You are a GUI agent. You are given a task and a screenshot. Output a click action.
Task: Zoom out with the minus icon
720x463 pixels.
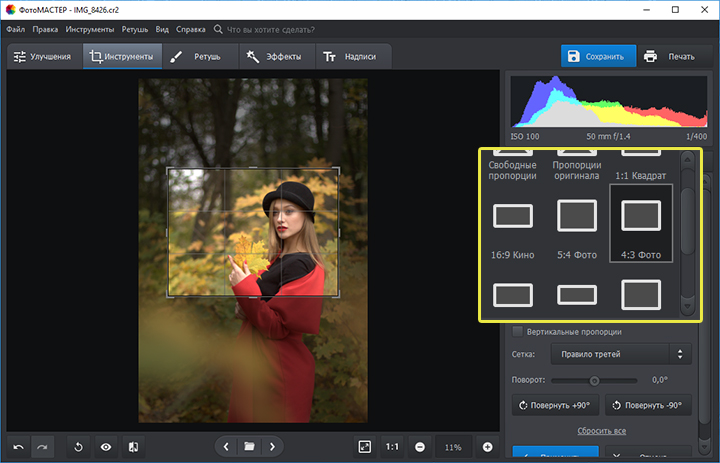pyautogui.click(x=419, y=446)
